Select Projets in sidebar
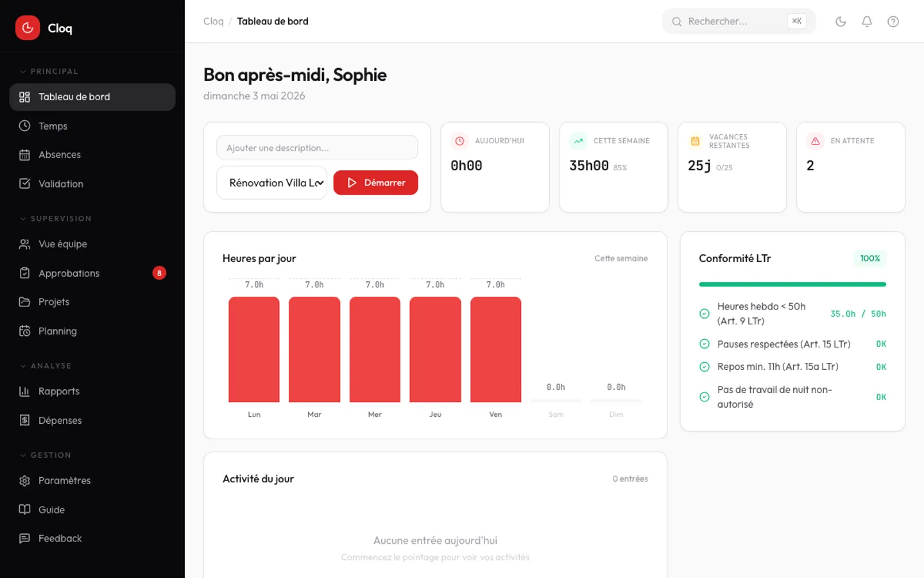The image size is (924, 578). click(92, 302)
